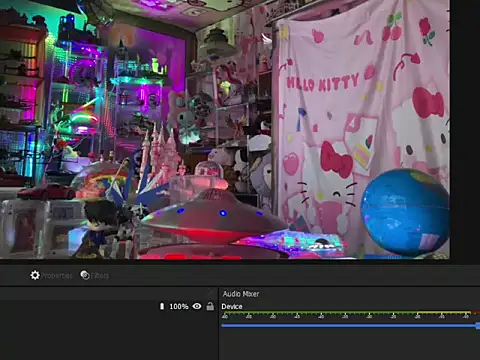This screenshot has height=360, width=480.
Task: Open Filters using the filters icon
Action: 85,275
